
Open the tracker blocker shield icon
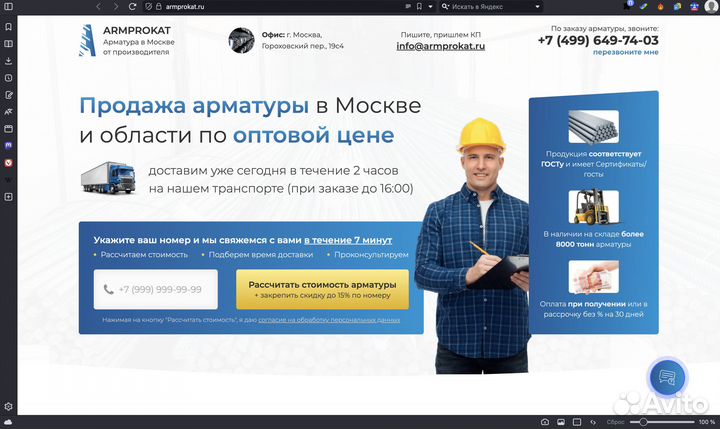point(148,6)
